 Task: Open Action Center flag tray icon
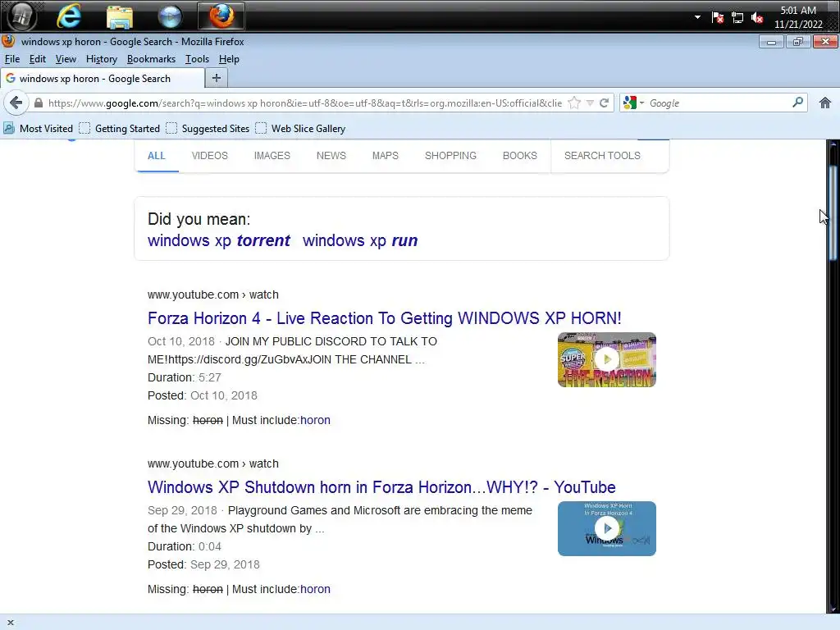[718, 18]
